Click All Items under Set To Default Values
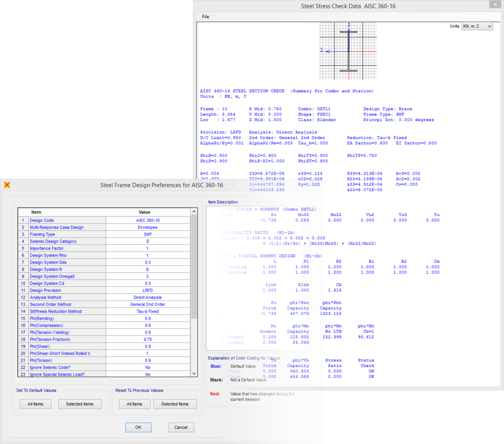Viewport: 504px width, 444px height. [35, 404]
